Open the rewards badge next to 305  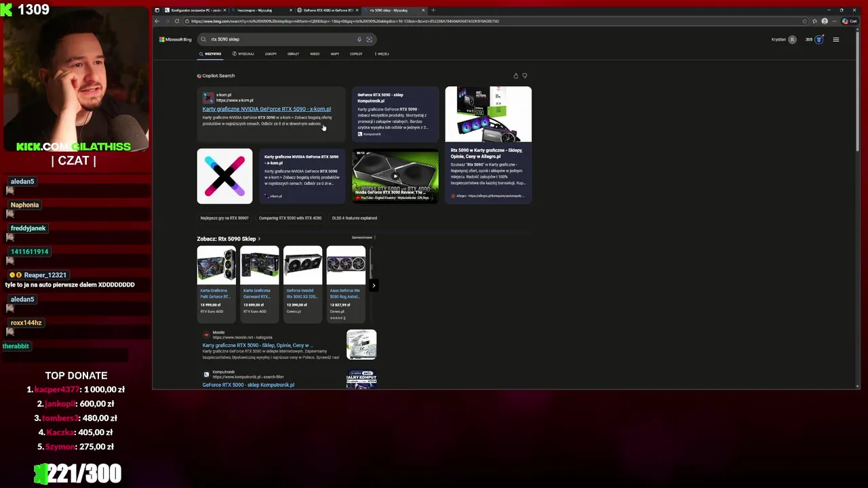tap(818, 39)
